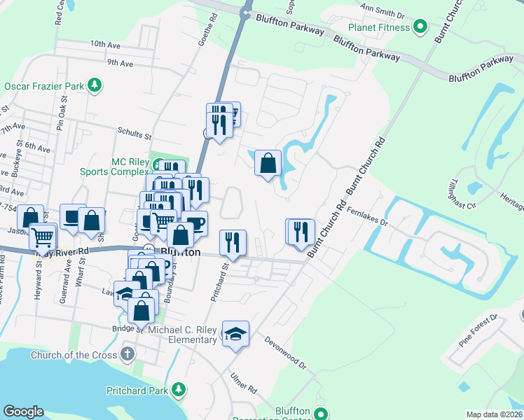Click the Oscar Frazier Park tree icon

point(95,85)
